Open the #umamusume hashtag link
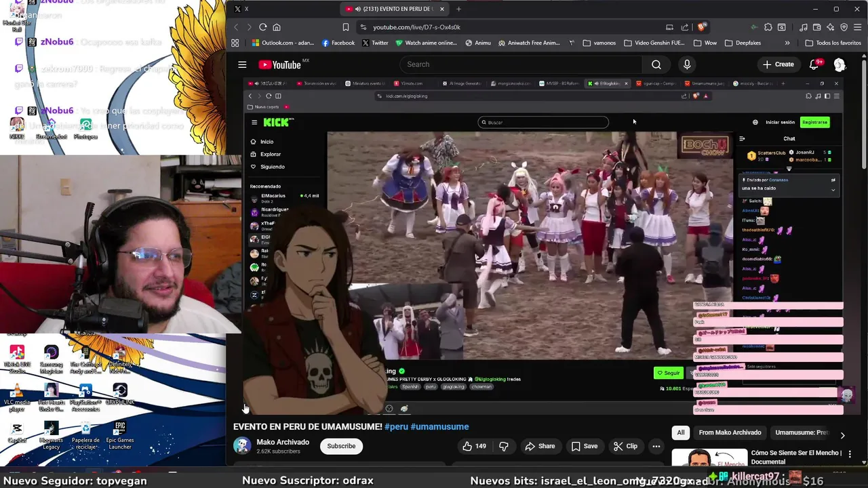 click(x=439, y=427)
